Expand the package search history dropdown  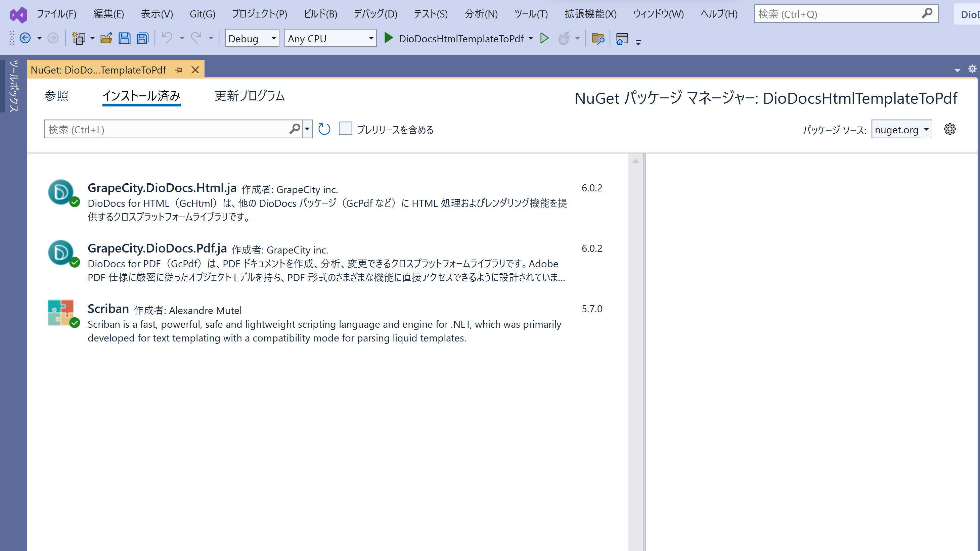(307, 129)
